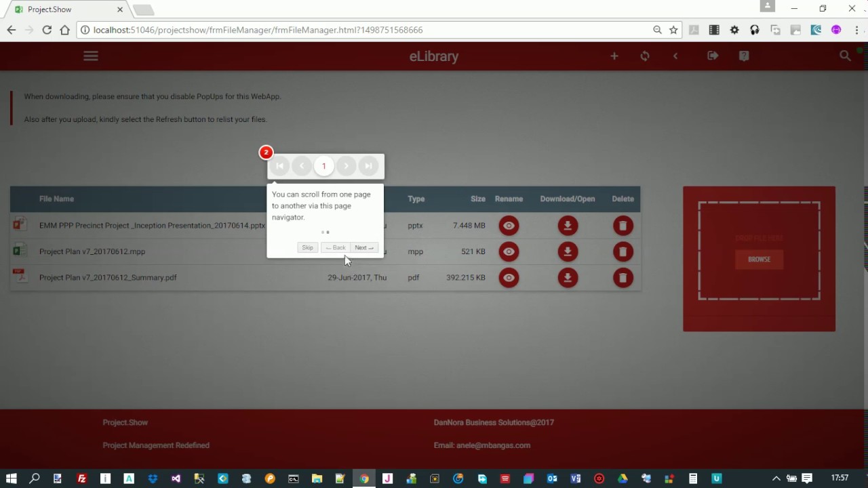The width and height of the screenshot is (868, 488).
Task: Click the taskbar clock showing 17:57
Action: click(840, 478)
